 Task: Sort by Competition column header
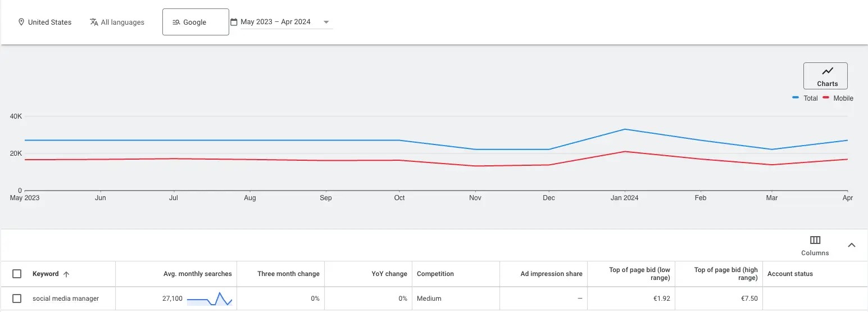(x=435, y=274)
